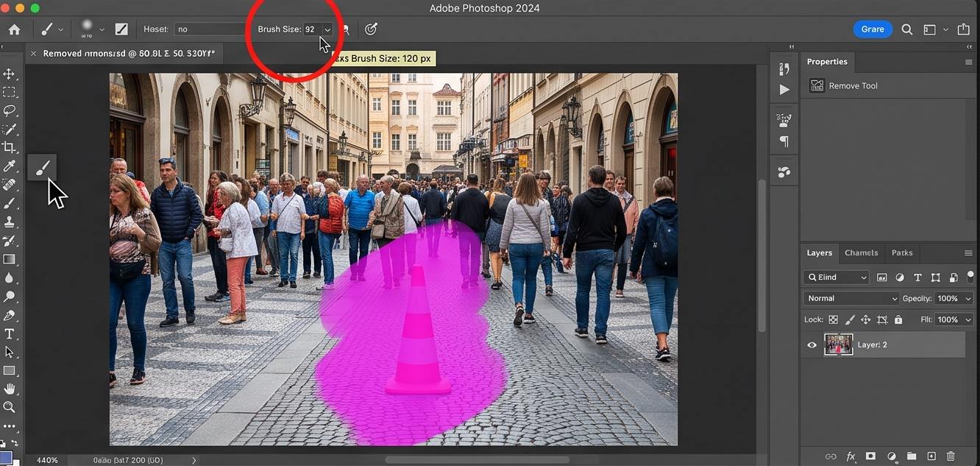
Task: Delete layer with trash icon
Action: click(951, 456)
